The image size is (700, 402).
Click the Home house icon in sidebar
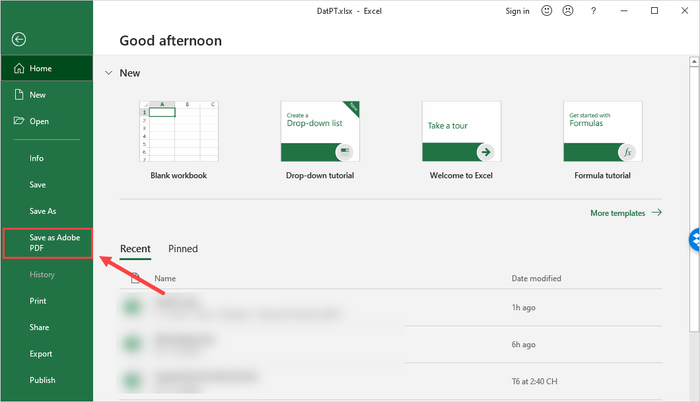19,68
